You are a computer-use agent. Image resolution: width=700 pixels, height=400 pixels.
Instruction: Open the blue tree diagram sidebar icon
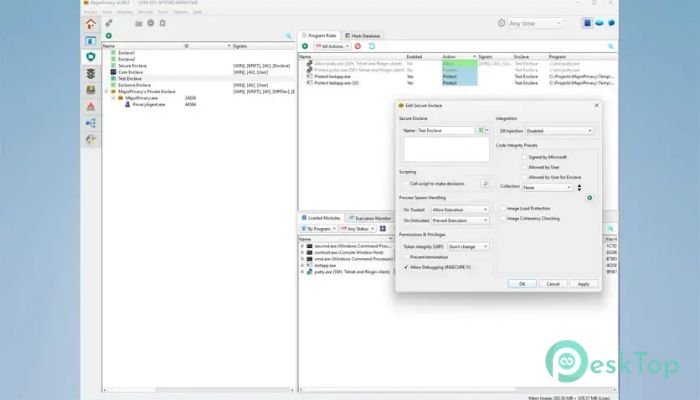[x=91, y=123]
